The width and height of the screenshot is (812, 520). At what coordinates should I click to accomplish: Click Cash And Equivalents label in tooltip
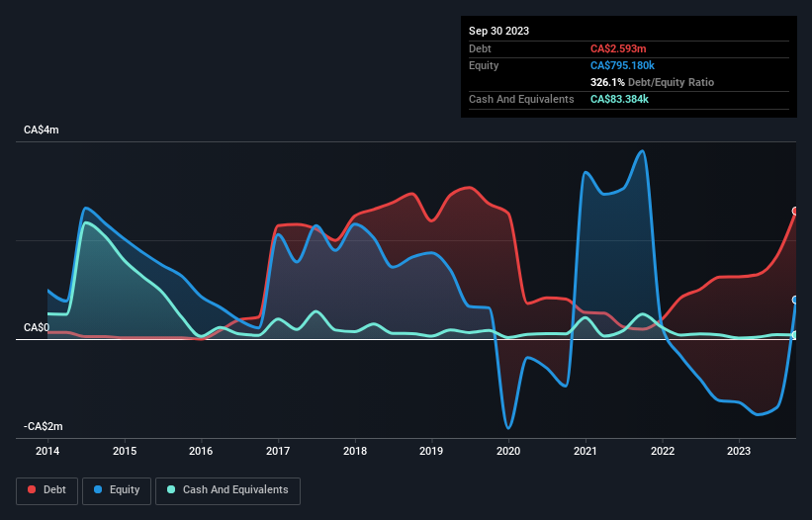(521, 99)
